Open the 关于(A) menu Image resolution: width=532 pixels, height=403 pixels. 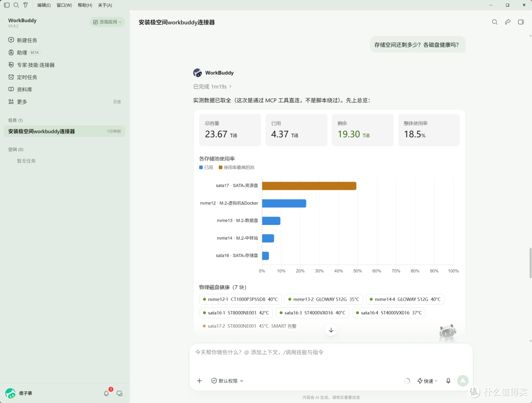(x=105, y=5)
